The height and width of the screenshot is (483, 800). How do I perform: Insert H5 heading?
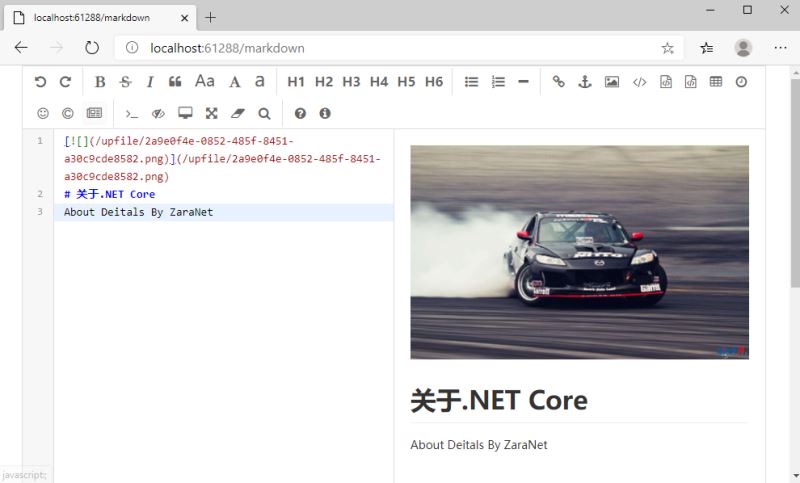[x=406, y=82]
